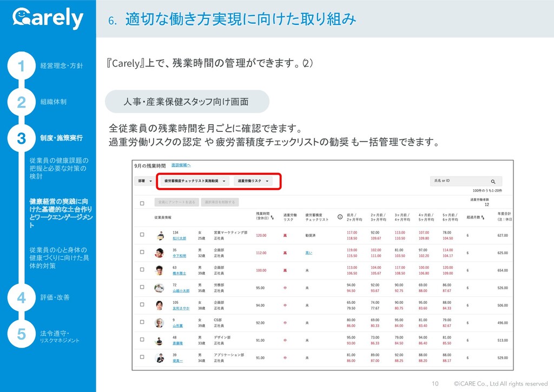
Task: Select step circle number 5
Action: (22, 334)
